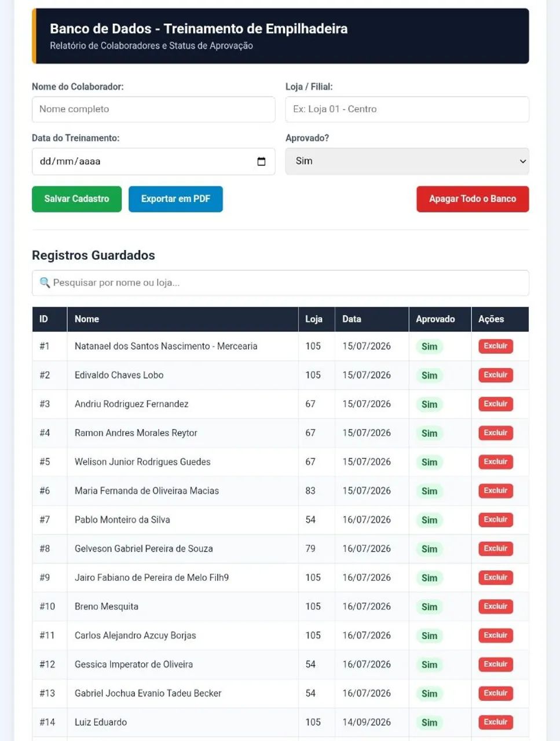The width and height of the screenshot is (560, 741).
Task: Click the Sim badge for Natanael dos Santos
Action: click(429, 346)
